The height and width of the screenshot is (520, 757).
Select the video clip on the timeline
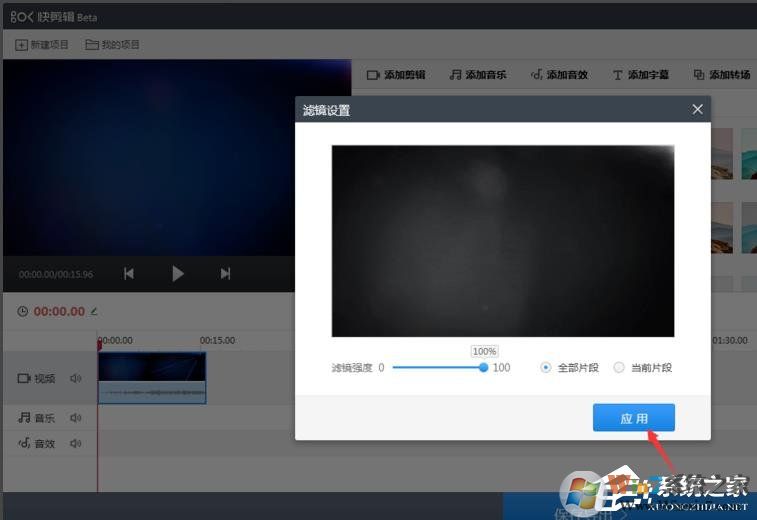(152, 377)
